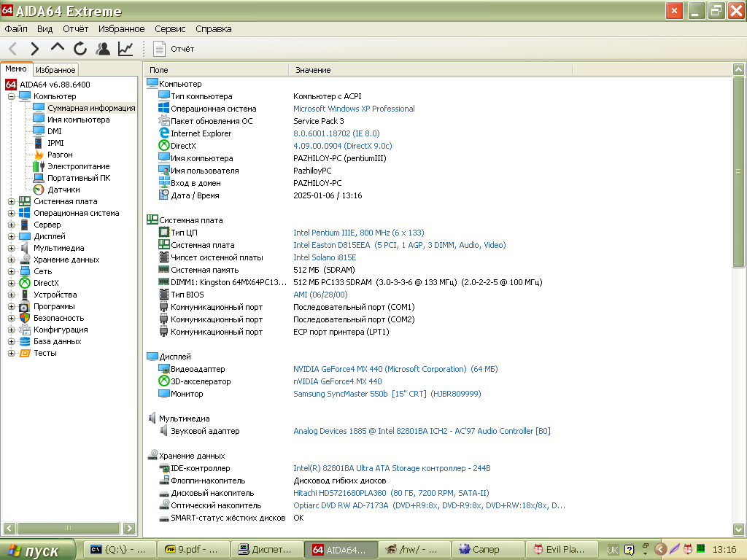This screenshot has height=560, width=747.
Task: Expand the Операционная система tree node
Action: tap(12, 214)
